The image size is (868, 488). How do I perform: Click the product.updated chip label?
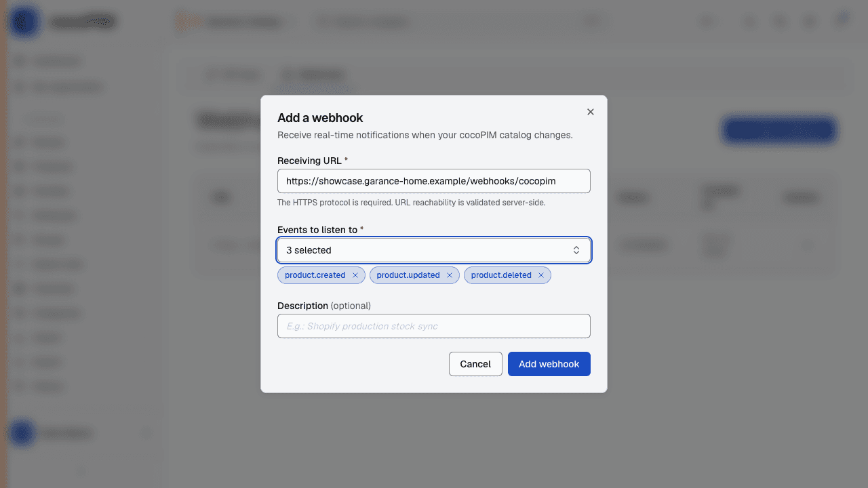408,275
